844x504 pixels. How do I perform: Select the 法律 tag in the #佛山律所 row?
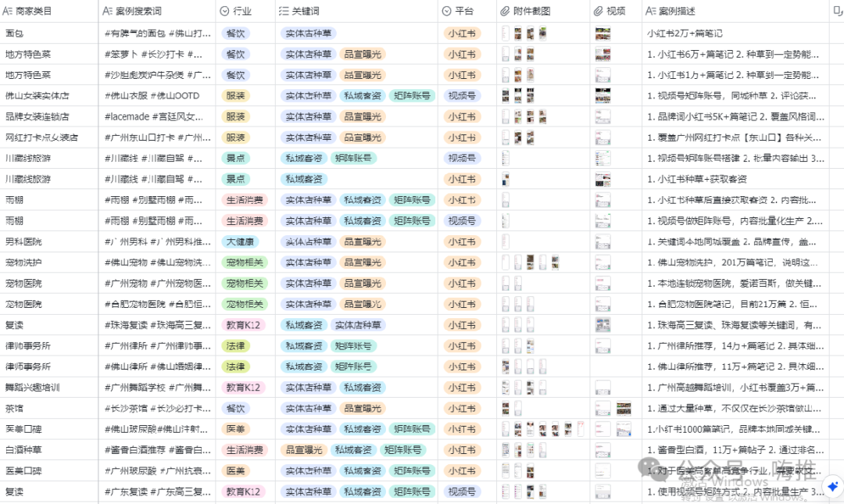pos(235,366)
